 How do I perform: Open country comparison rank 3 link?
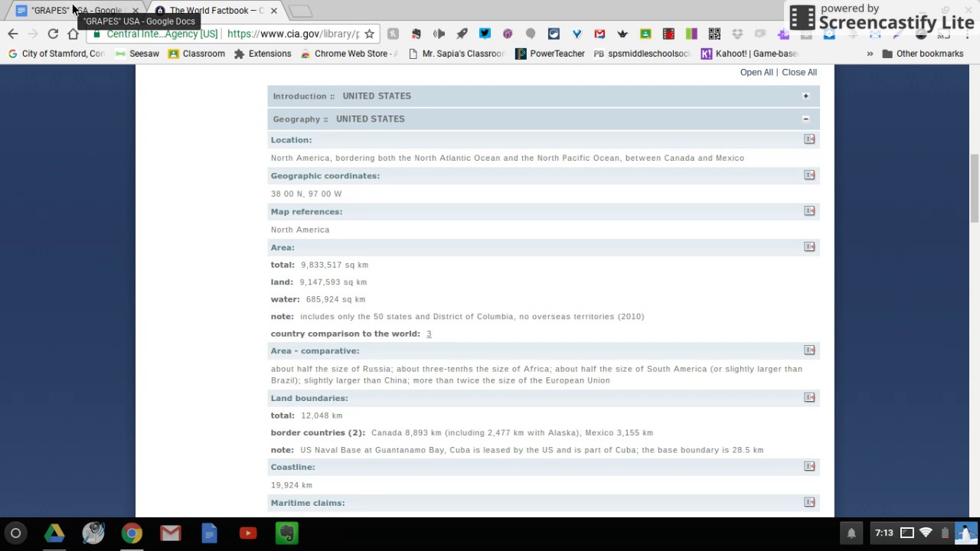[429, 334]
